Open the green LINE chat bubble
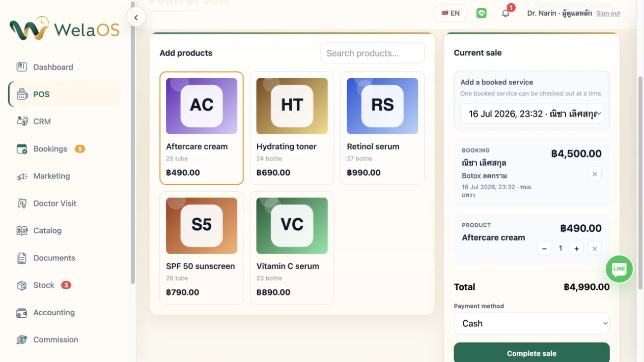 click(x=619, y=269)
